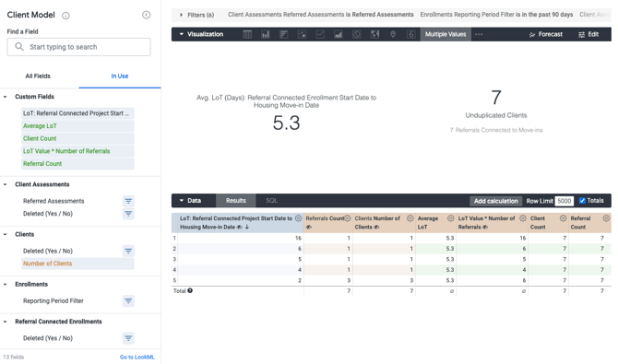Click the Add calculation button
The height and width of the screenshot is (364, 618).
496,201
